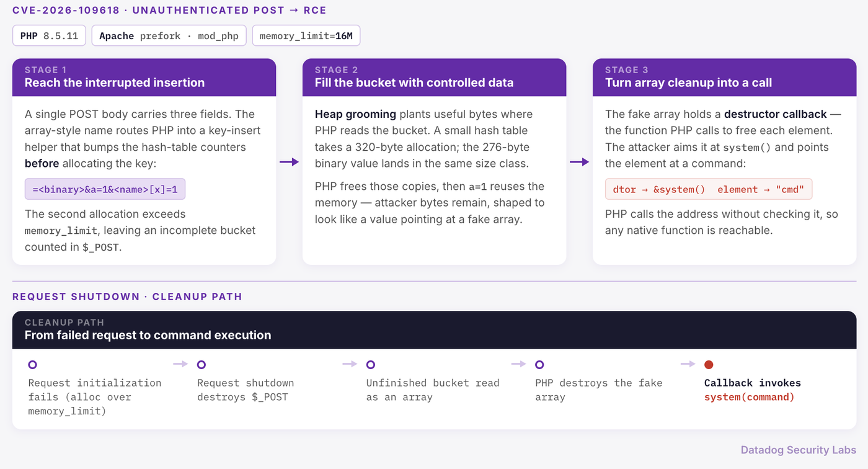Click the 'Request initialization fails' step text
This screenshot has width=868, height=469.
coord(95,397)
